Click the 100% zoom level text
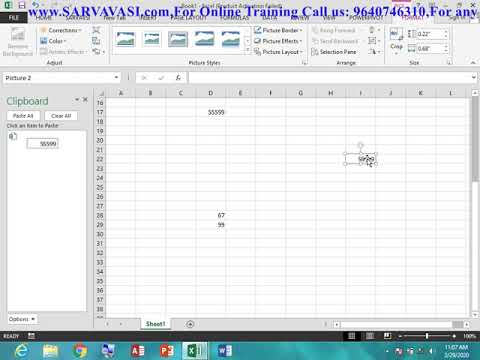Viewport: 480px width, 360px height. [x=469, y=336]
